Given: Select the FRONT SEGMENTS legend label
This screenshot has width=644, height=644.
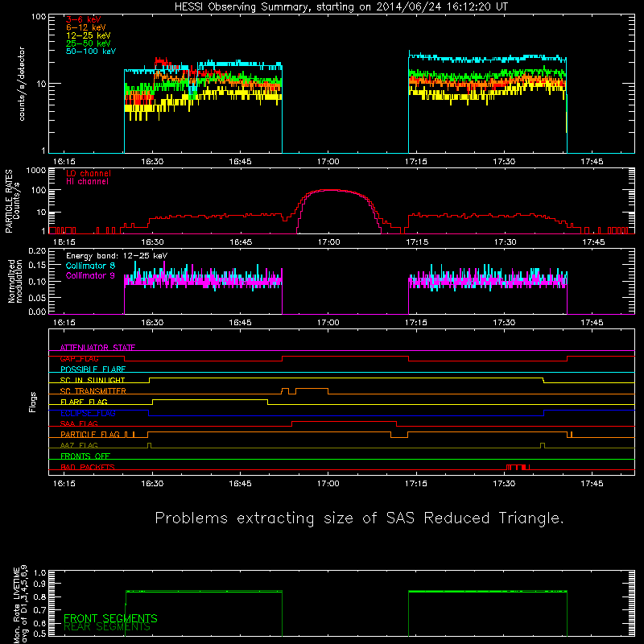Looking at the screenshot, I should (x=110, y=618).
